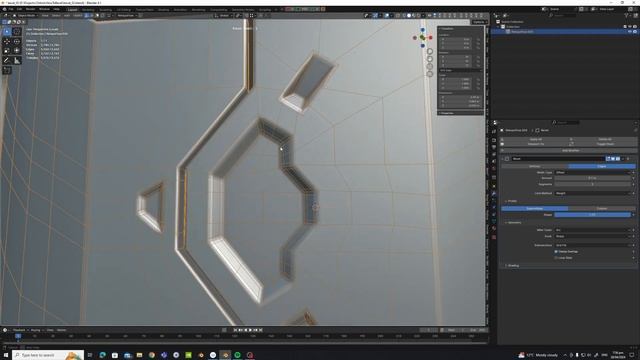This screenshot has height=360, width=640.
Task: Open Object properties tab icon
Action: pyautogui.click(x=494, y=186)
